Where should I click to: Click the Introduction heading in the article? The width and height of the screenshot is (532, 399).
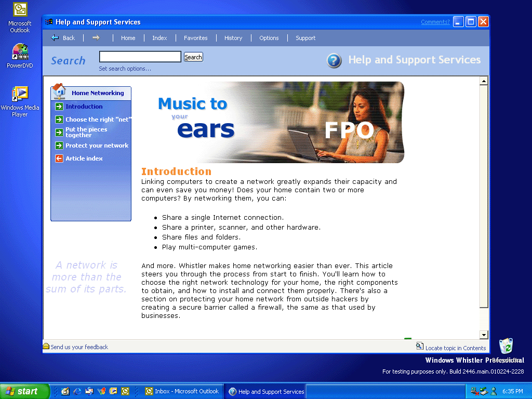pos(177,171)
